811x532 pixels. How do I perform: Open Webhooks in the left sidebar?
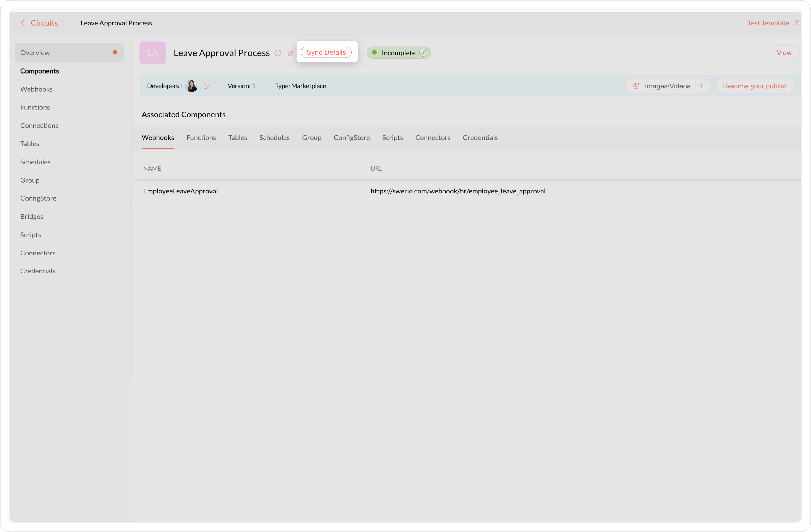(36, 89)
